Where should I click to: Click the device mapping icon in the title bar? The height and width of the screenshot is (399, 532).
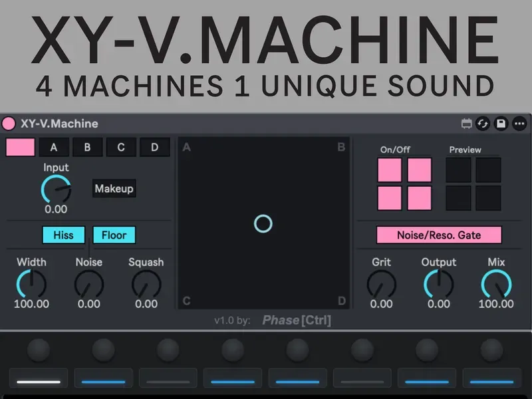[x=467, y=124]
